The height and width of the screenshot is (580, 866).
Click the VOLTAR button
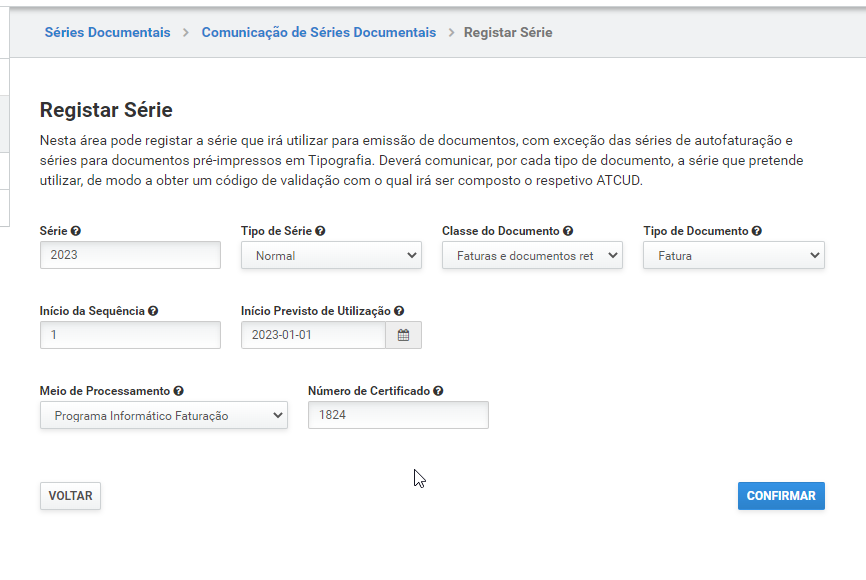coord(70,496)
